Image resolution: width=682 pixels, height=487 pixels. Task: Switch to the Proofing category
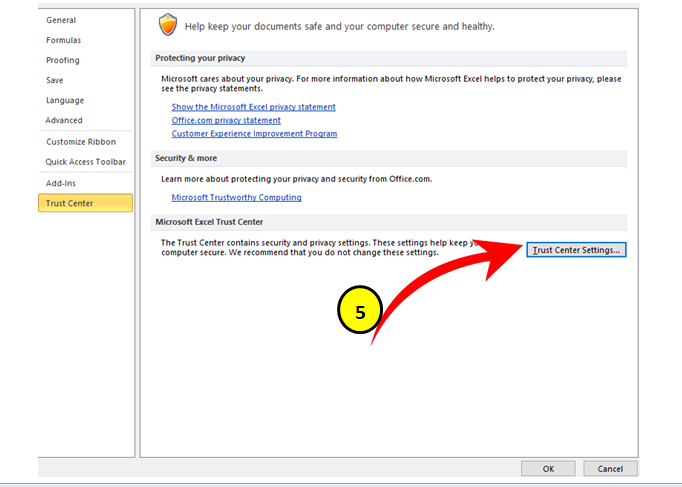pos(63,60)
